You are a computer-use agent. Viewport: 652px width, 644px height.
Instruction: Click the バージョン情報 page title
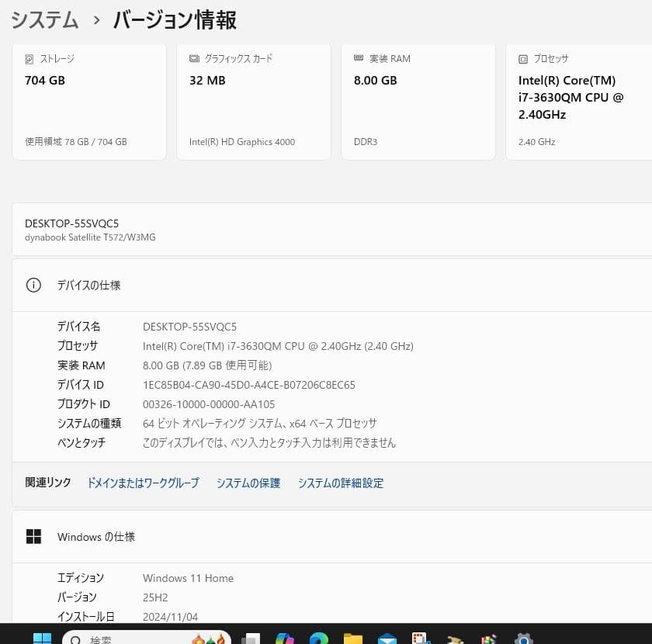pos(175,20)
